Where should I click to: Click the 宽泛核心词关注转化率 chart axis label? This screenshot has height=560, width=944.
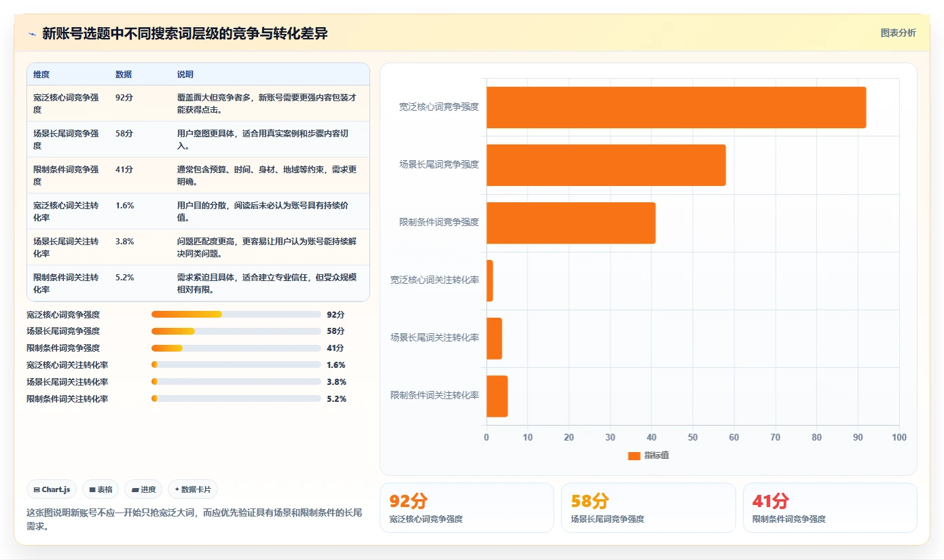click(x=435, y=280)
